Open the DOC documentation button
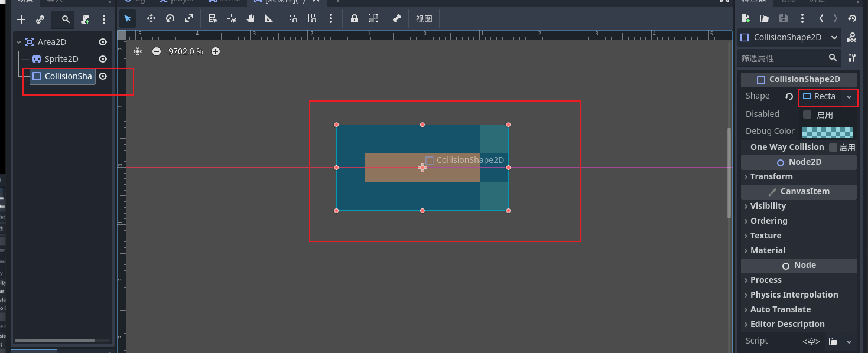Screen dimensions: 868x353 click(x=852, y=38)
